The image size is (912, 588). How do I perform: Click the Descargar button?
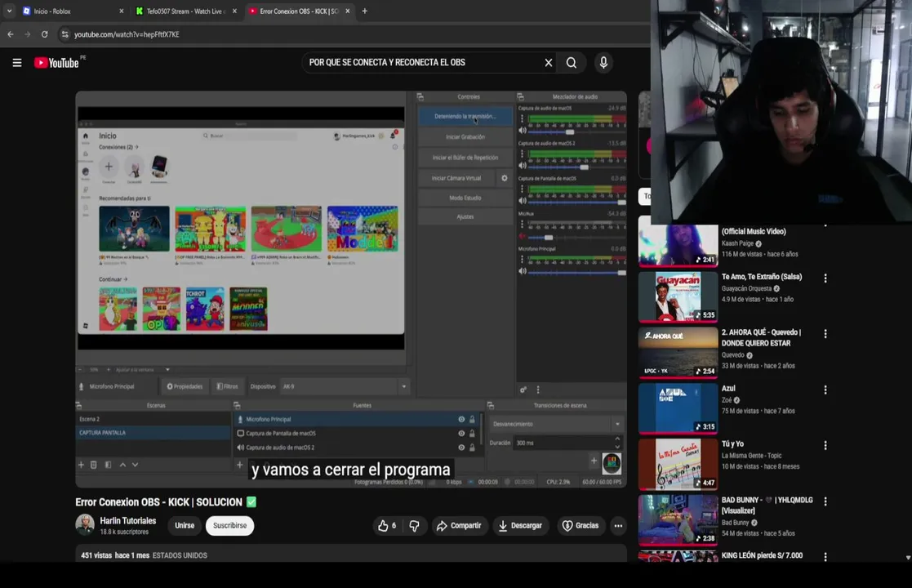coord(521,526)
